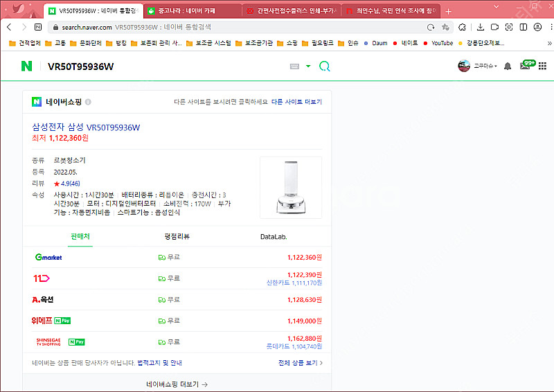
Task: Open the 교통 bookmarks folder
Action: pos(55,43)
